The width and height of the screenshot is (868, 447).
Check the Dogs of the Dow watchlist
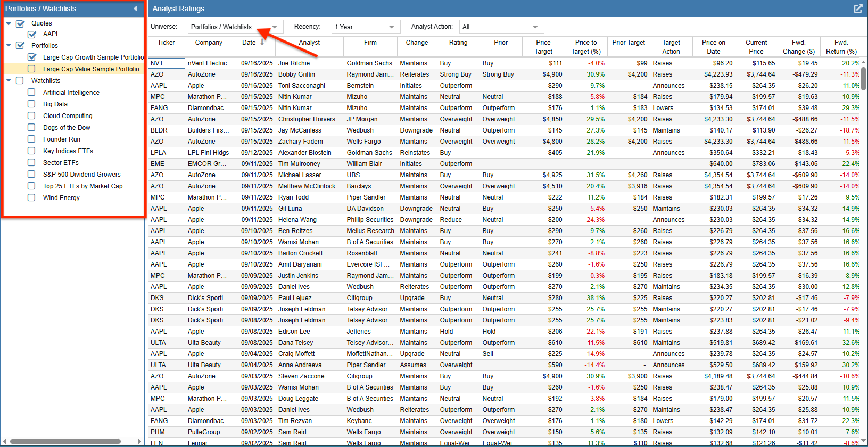point(31,127)
